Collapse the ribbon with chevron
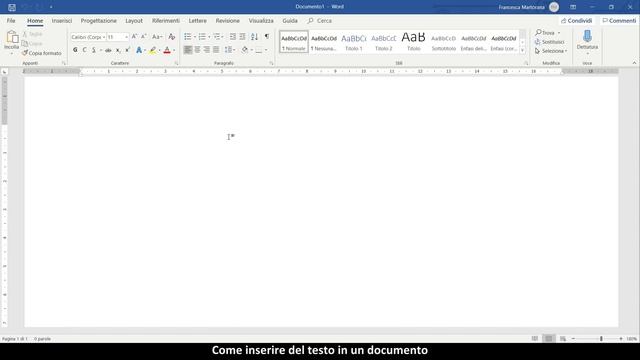The height and width of the screenshot is (360, 640). (634, 63)
